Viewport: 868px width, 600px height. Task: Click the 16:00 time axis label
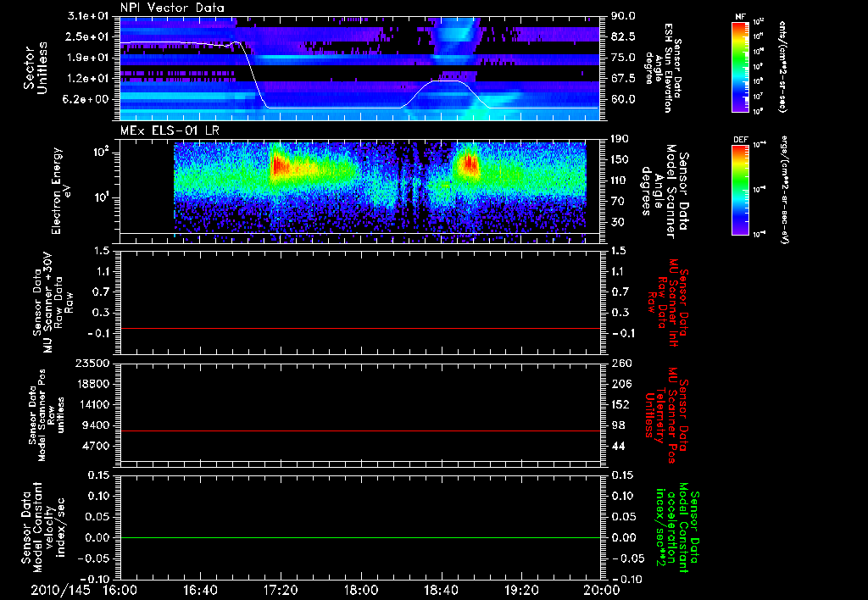click(120, 590)
